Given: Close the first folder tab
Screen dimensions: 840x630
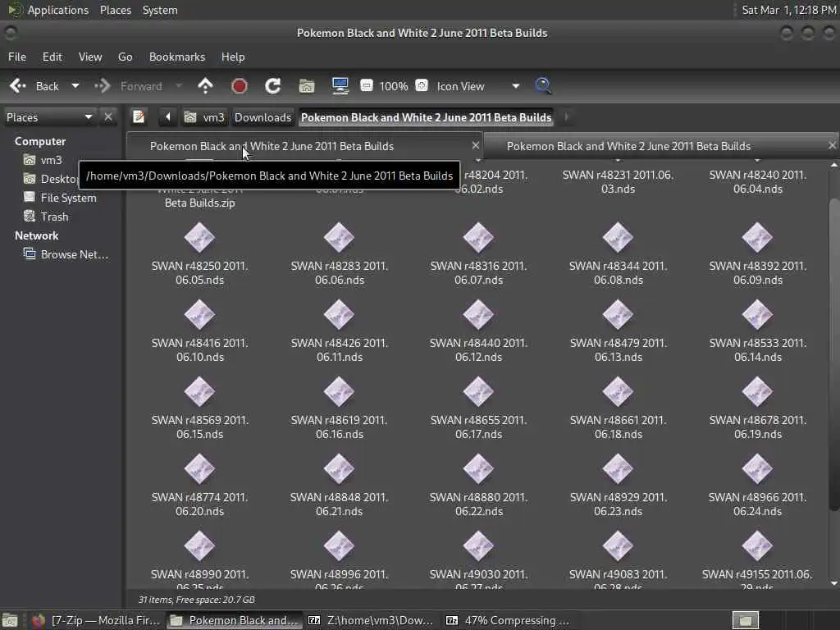Looking at the screenshot, I should tap(476, 145).
